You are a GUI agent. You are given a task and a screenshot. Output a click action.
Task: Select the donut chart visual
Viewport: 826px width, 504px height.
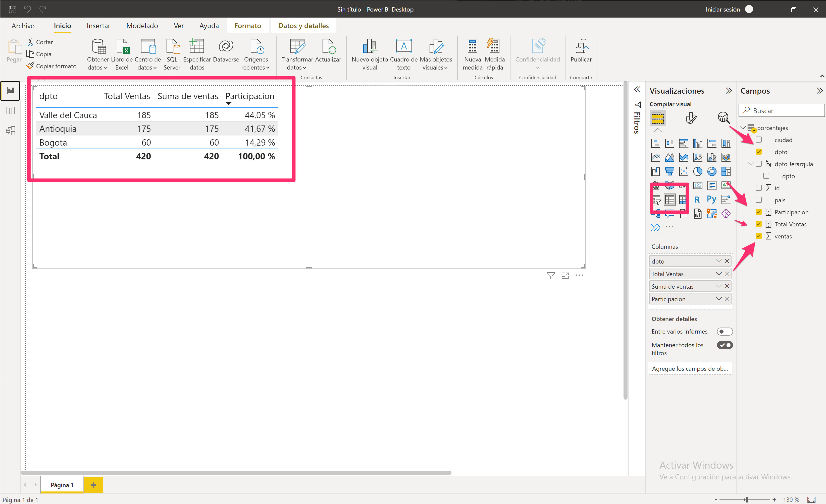712,171
